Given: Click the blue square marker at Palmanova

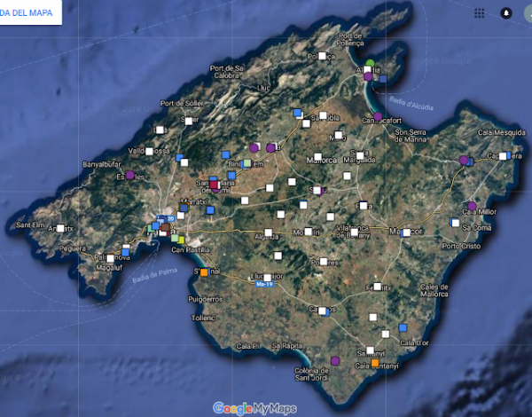Looking at the screenshot, I should tap(125, 252).
